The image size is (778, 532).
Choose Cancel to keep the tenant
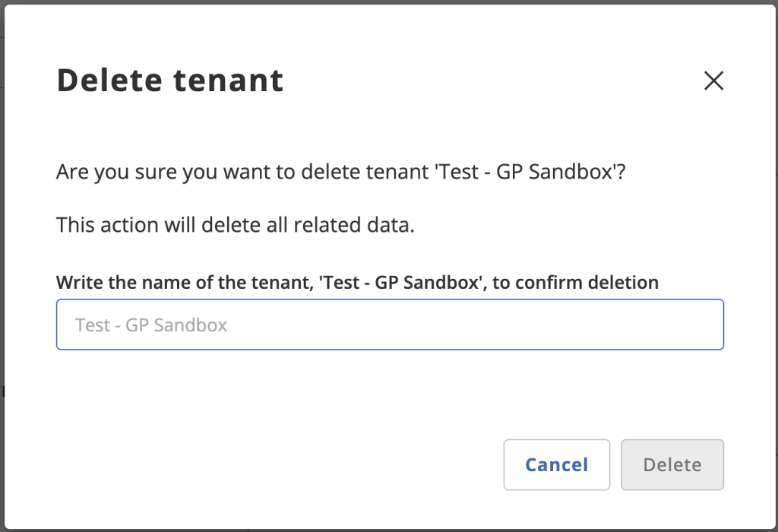click(x=556, y=464)
